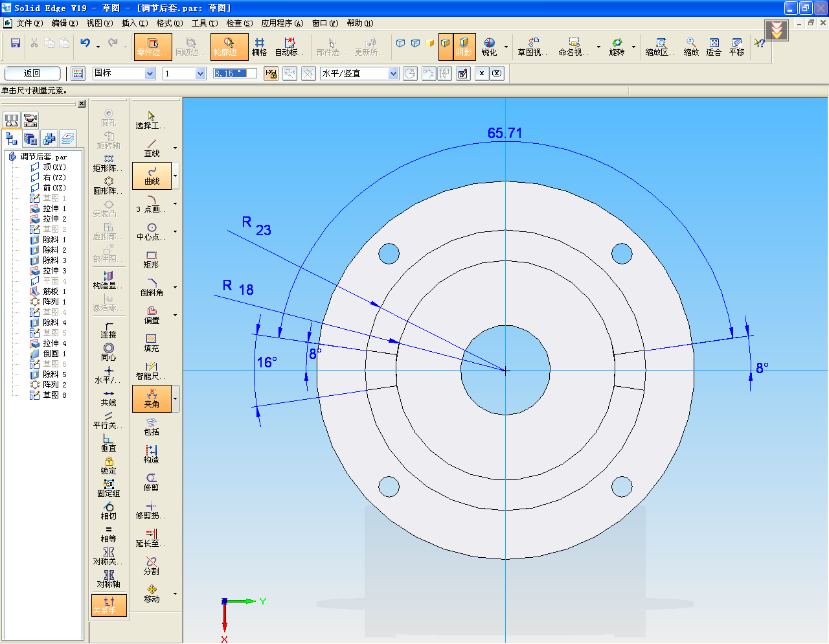
Task: Click the 栅格 (grid) icon
Action: (259, 47)
